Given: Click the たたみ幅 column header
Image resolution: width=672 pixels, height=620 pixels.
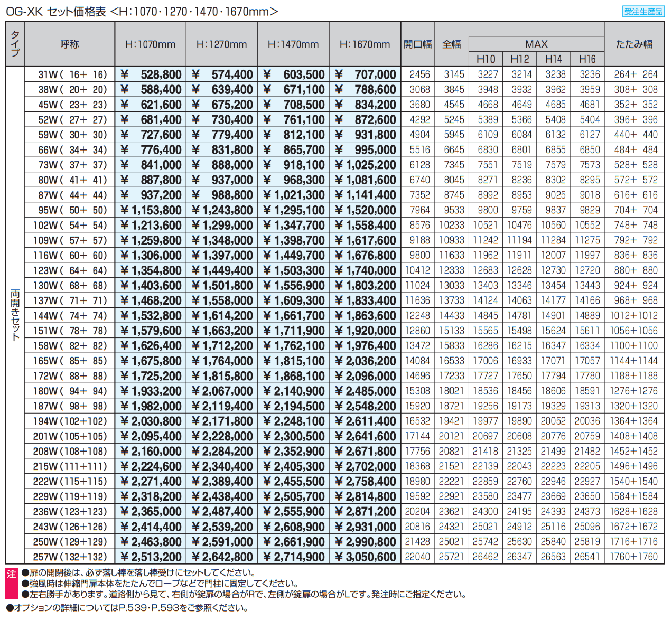Looking at the screenshot, I should pos(634,44).
